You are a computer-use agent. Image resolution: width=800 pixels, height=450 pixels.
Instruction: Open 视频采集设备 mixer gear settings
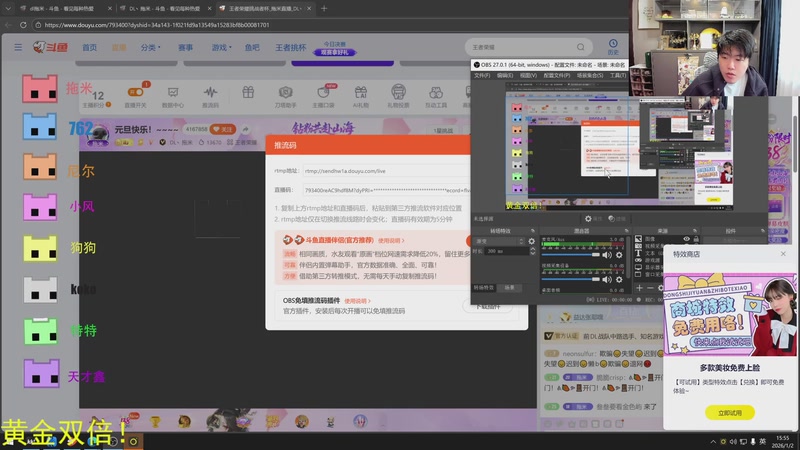click(x=619, y=279)
